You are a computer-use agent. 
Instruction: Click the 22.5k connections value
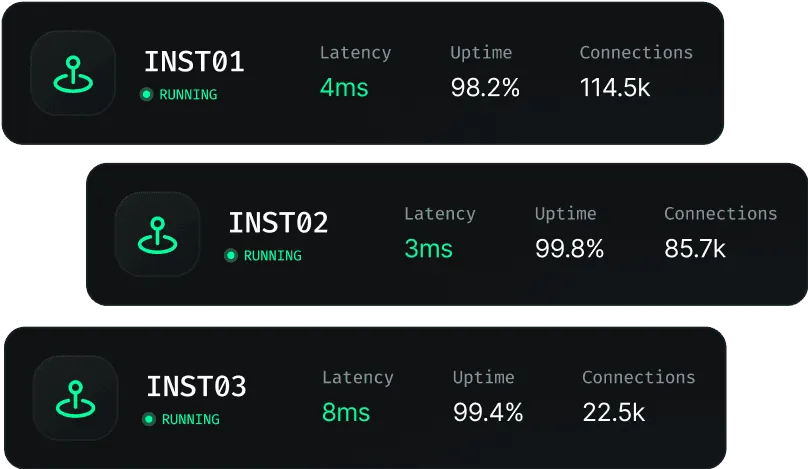click(613, 412)
